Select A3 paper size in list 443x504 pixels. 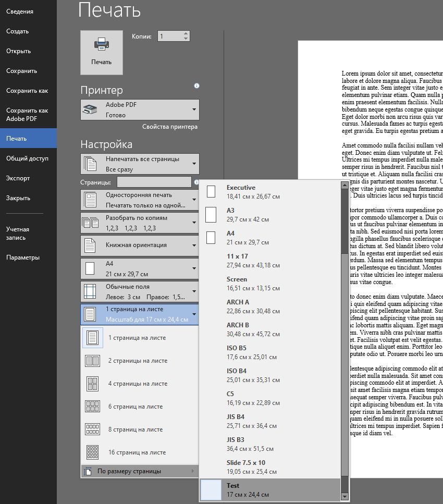click(x=270, y=215)
